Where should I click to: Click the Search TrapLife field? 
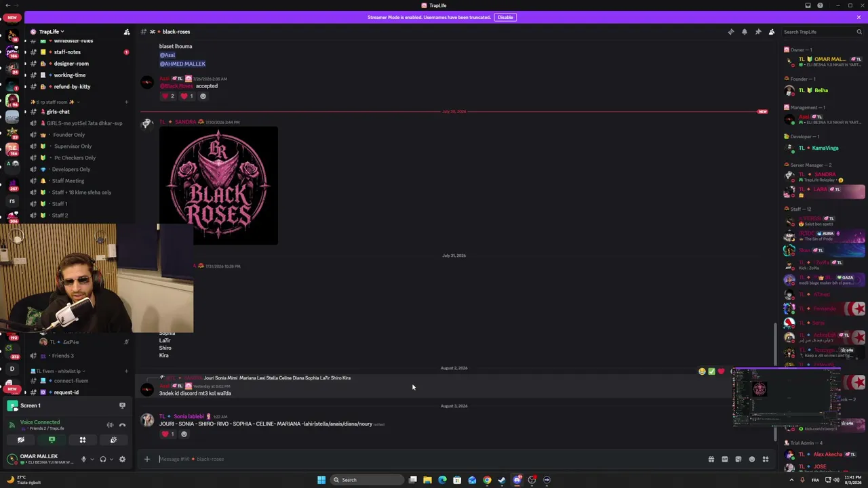pos(823,32)
